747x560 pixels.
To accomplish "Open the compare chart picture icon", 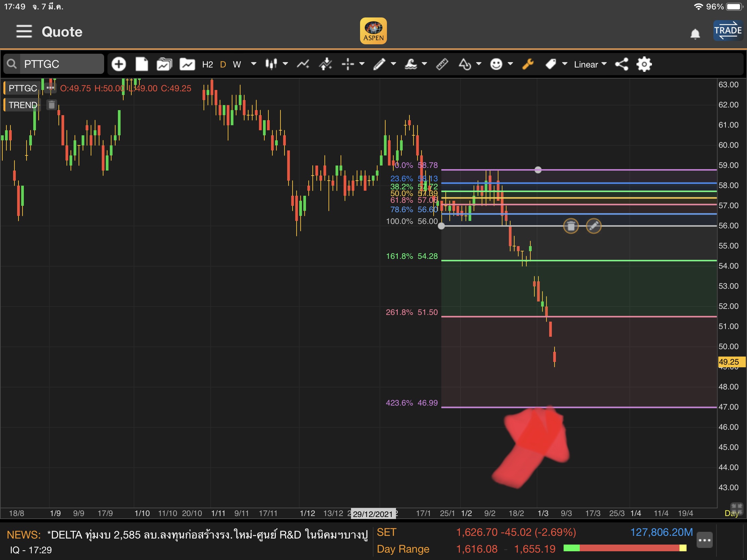I will [187, 64].
